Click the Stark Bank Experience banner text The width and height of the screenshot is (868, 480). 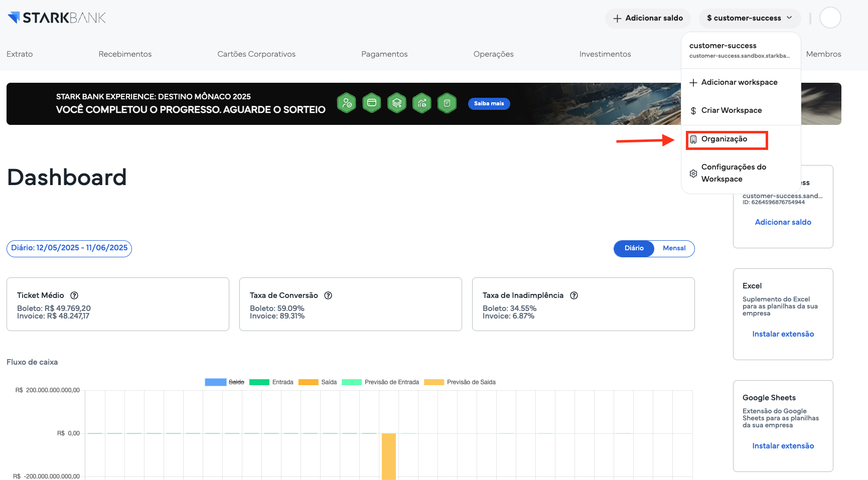pos(191,103)
